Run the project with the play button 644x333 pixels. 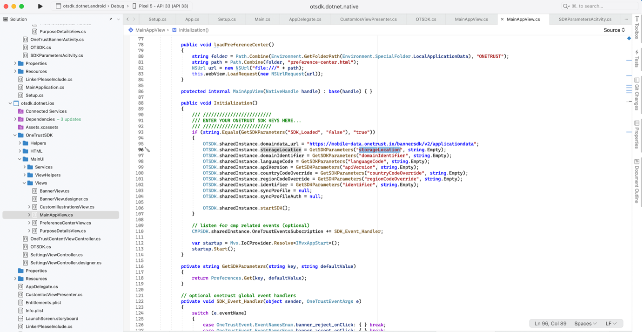40,6
